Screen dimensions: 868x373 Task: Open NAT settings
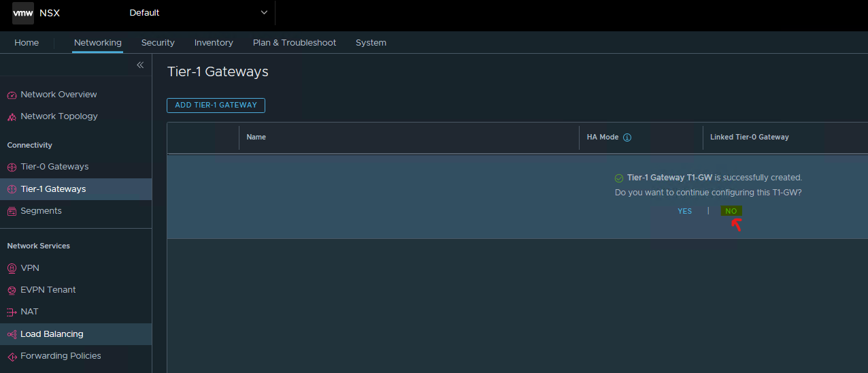pos(29,312)
